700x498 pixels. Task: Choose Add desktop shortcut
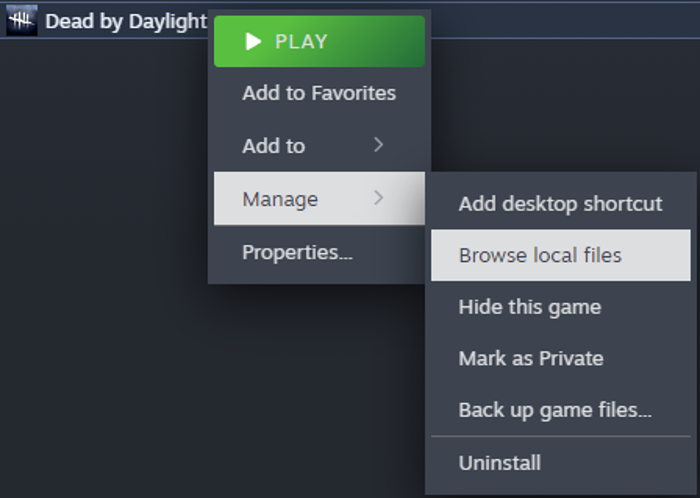pyautogui.click(x=561, y=204)
